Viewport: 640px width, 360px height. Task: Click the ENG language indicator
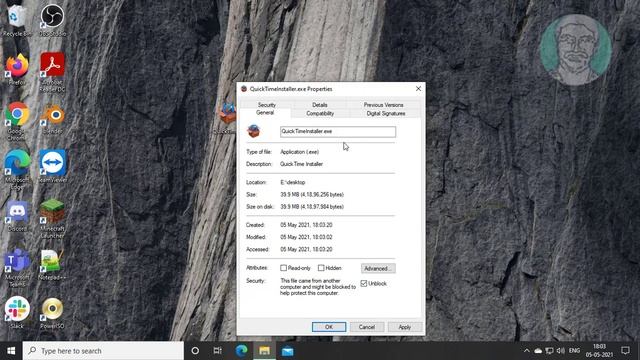coord(574,351)
